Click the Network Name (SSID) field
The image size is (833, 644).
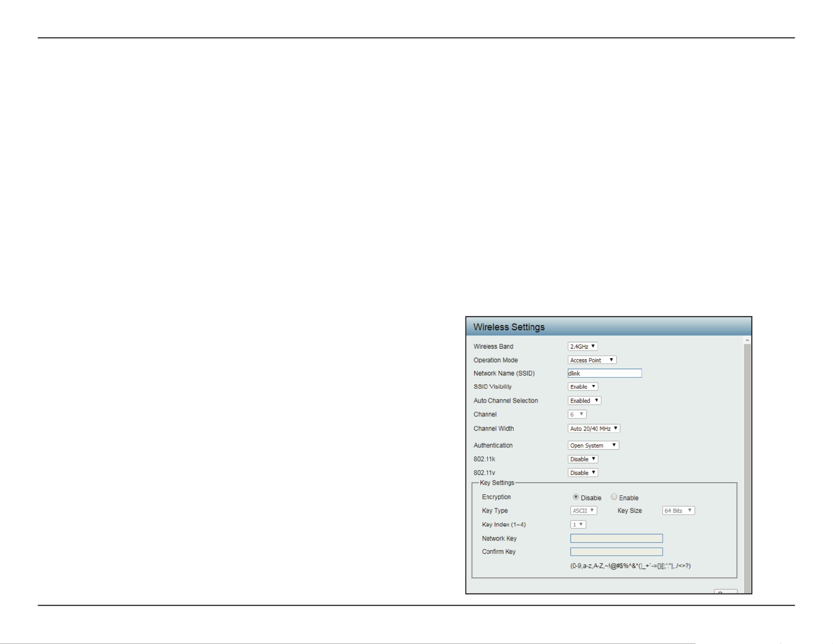pos(604,373)
